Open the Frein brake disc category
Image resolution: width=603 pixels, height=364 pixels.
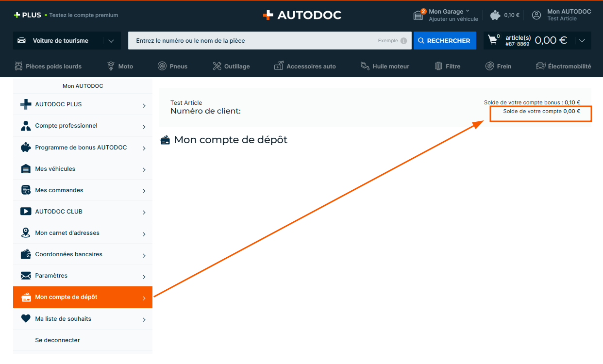(x=490, y=66)
